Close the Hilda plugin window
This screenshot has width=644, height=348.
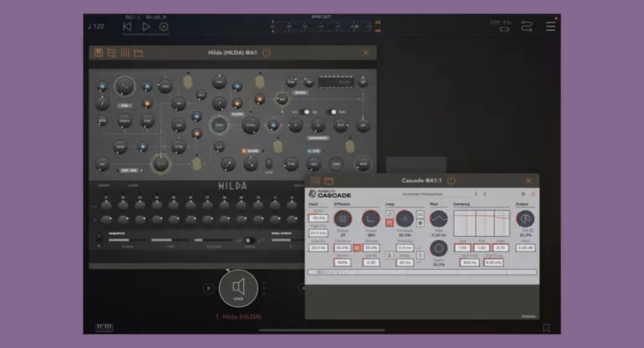(x=365, y=52)
